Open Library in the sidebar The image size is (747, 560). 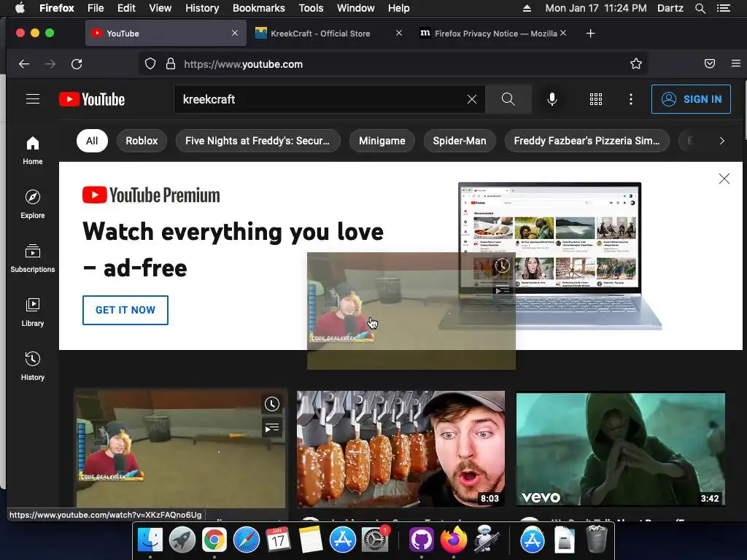click(32, 312)
